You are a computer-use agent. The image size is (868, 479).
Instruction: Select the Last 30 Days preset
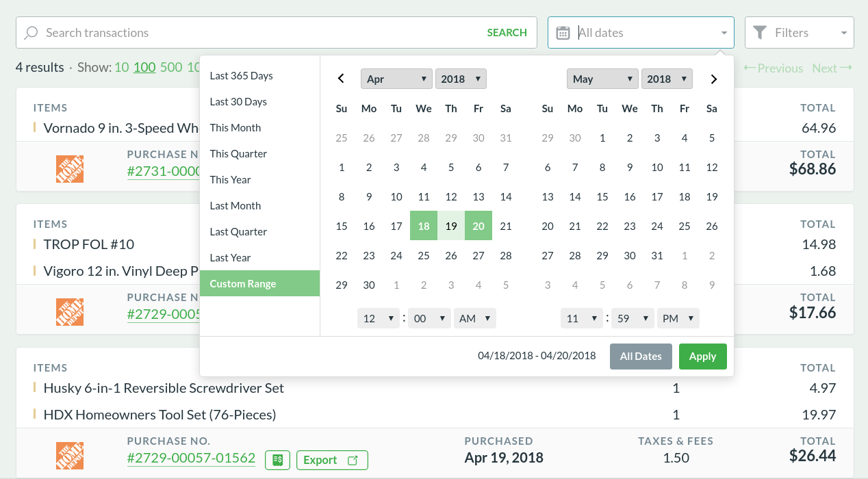pyautogui.click(x=238, y=101)
